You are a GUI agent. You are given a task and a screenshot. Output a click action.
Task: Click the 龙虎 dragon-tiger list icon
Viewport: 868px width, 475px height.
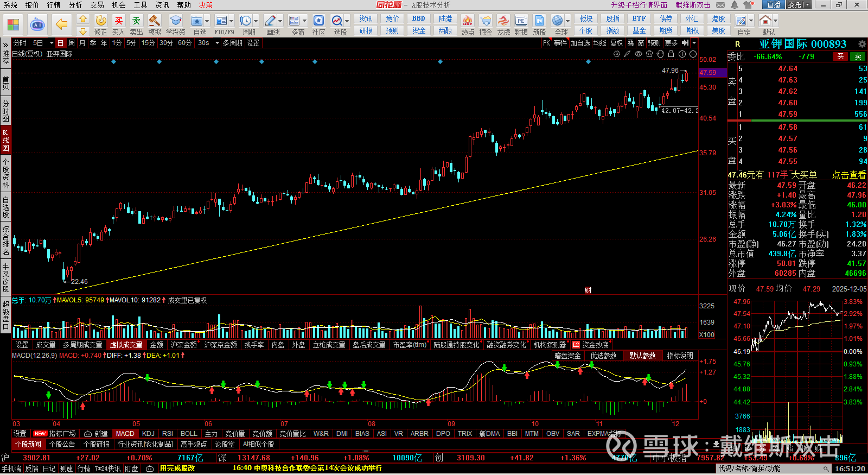[503, 21]
